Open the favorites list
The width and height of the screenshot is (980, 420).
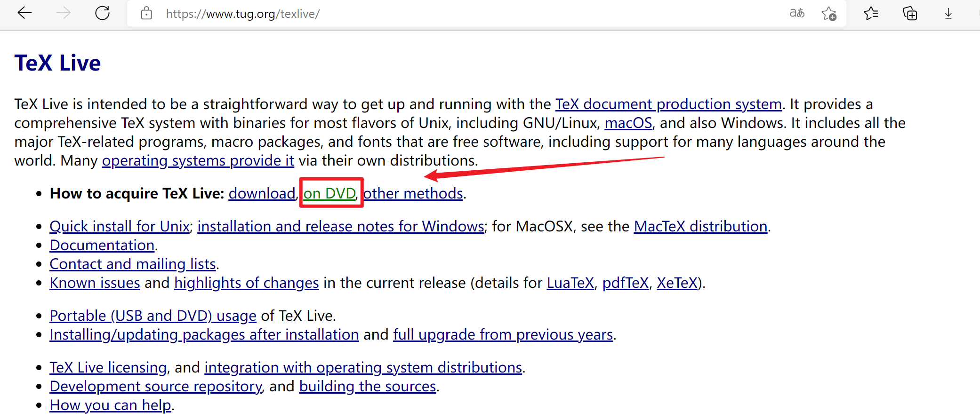[871, 13]
